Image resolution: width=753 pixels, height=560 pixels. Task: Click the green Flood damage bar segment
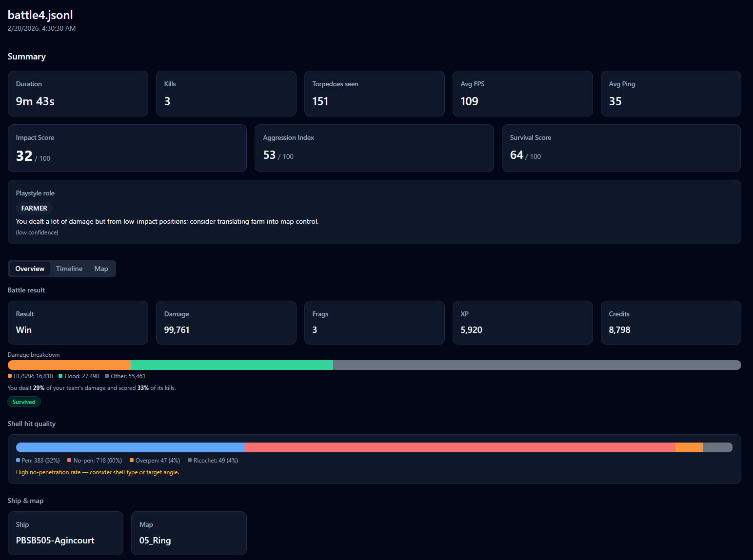(x=232, y=365)
